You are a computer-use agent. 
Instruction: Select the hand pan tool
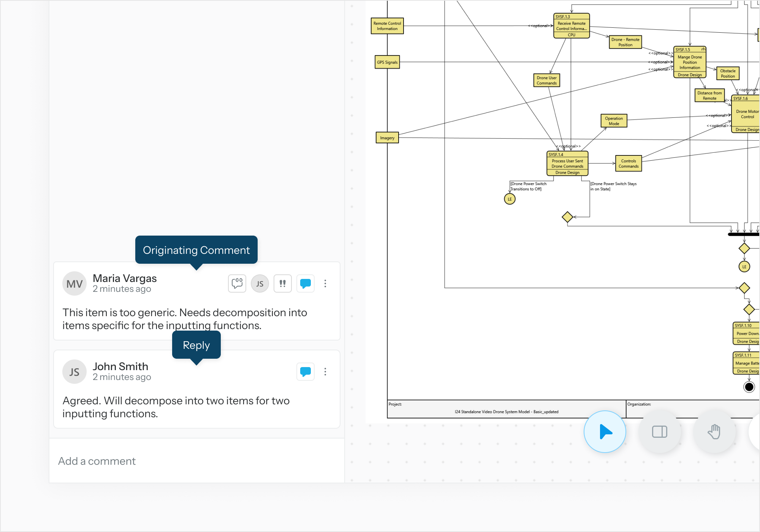pyautogui.click(x=714, y=432)
